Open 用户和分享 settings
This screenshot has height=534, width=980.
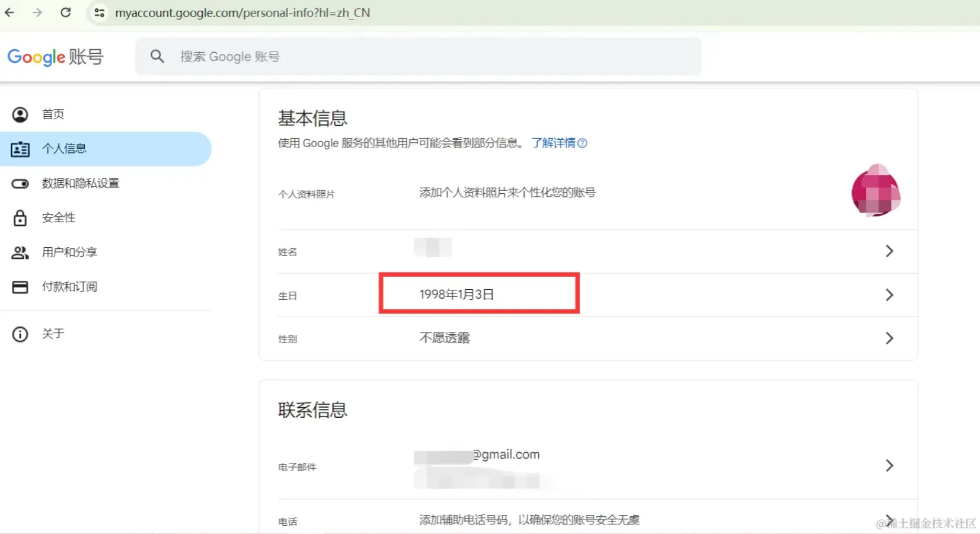(x=69, y=252)
